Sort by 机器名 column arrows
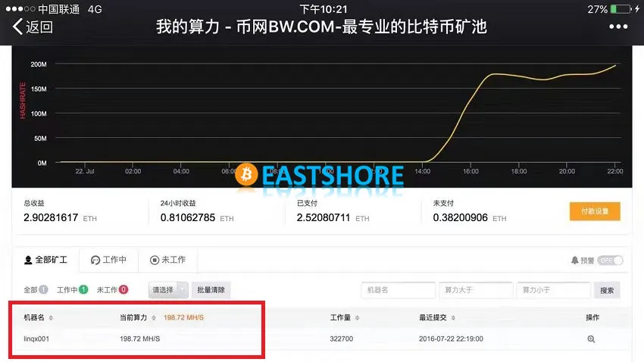This screenshot has height=362, width=644. coord(51,317)
